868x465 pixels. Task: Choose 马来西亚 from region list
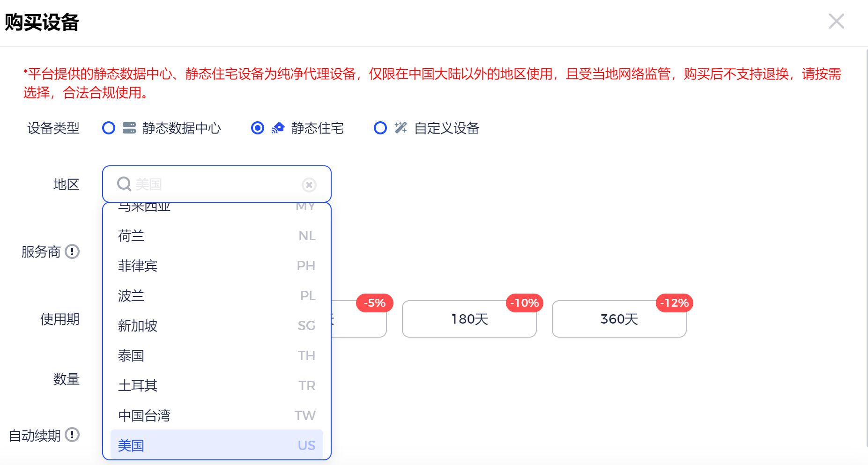click(216, 207)
